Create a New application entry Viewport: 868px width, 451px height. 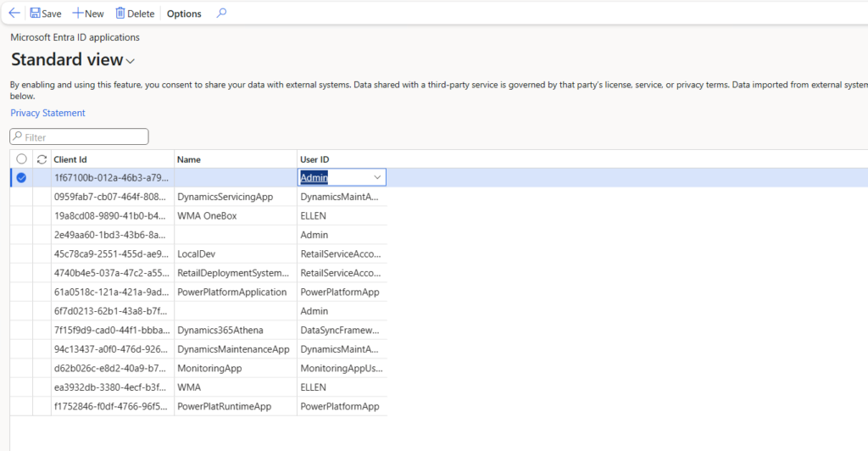coord(88,14)
